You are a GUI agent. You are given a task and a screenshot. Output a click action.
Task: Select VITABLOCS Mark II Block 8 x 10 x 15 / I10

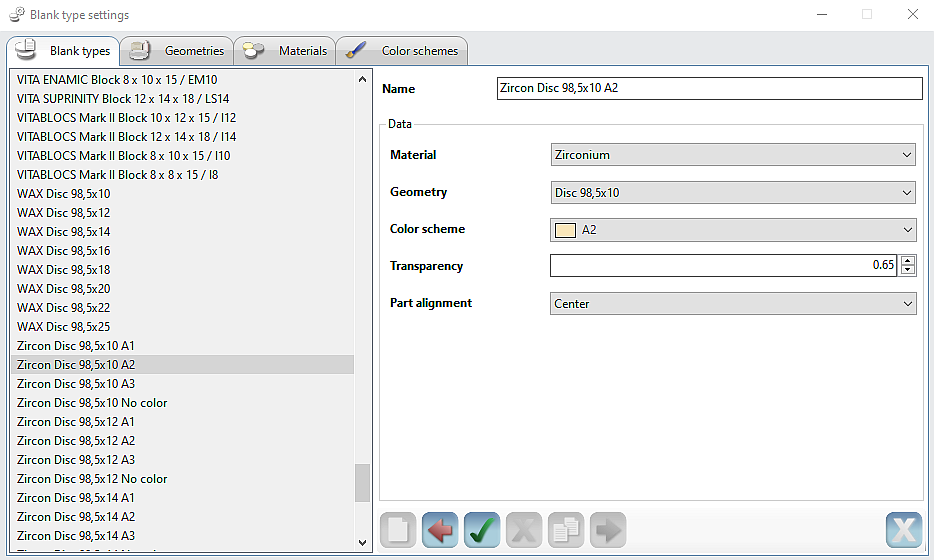pos(182,156)
